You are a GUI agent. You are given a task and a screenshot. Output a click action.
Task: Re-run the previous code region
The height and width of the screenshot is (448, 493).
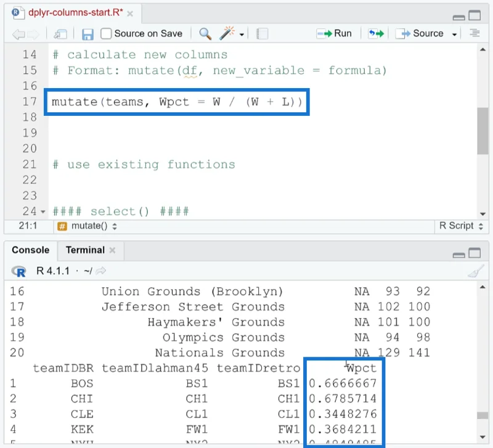pos(376,33)
